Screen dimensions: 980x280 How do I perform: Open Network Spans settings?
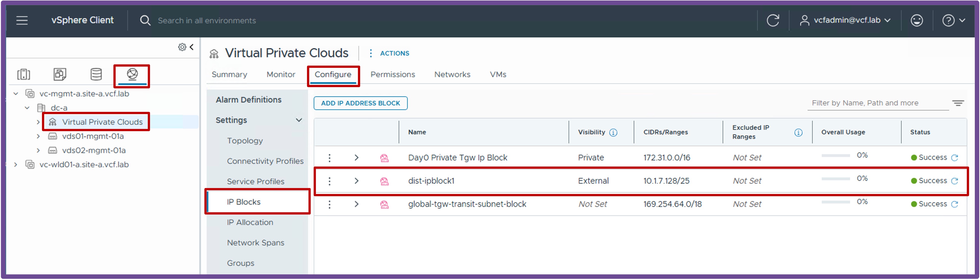tap(255, 243)
